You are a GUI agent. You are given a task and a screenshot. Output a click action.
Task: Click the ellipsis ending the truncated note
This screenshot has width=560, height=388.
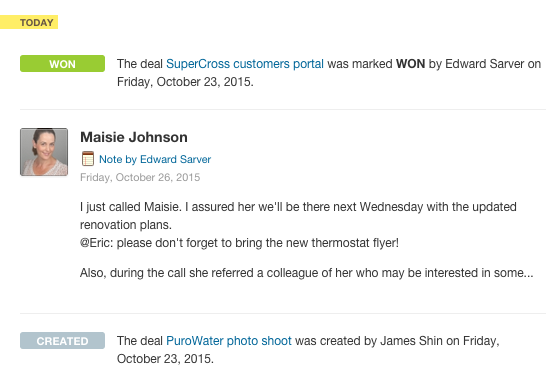529,274
